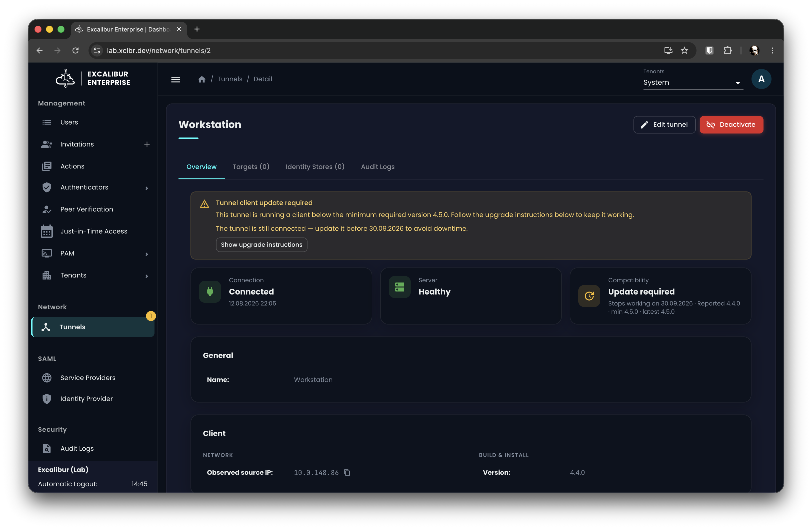Open the Identity Stores (0) tab
This screenshot has width=812, height=530.
coord(315,166)
